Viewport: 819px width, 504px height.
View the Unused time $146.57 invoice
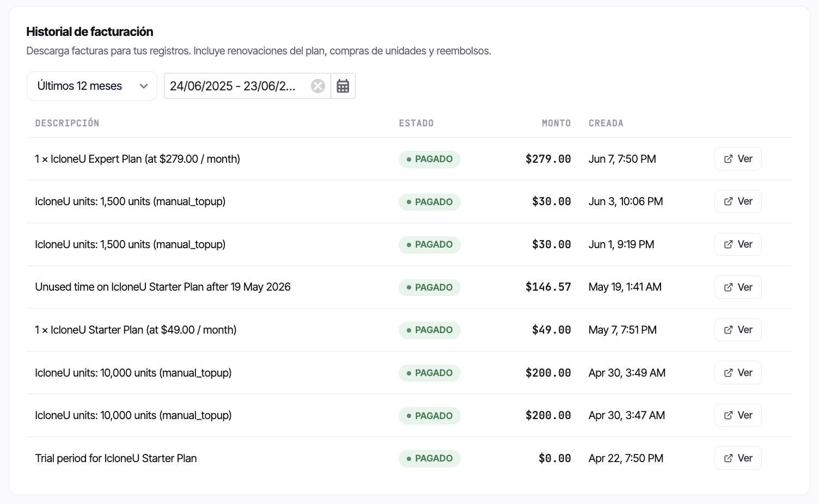pos(738,287)
